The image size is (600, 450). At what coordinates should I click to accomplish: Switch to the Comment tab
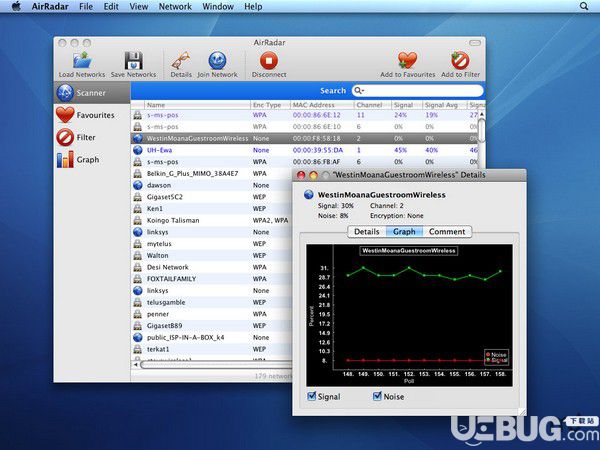(x=447, y=232)
